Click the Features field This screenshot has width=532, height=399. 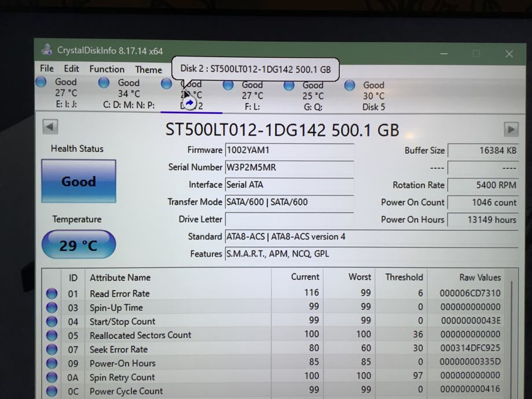(372, 254)
